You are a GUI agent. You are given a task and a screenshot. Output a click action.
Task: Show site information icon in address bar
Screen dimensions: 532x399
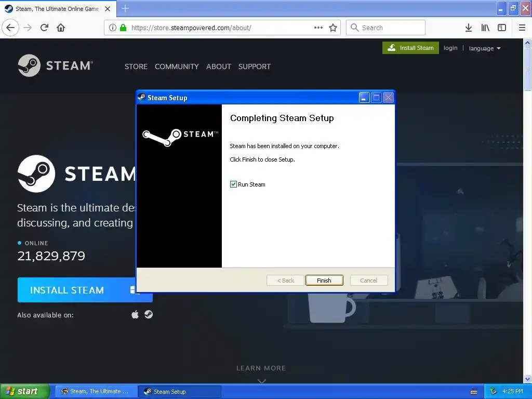[113, 28]
